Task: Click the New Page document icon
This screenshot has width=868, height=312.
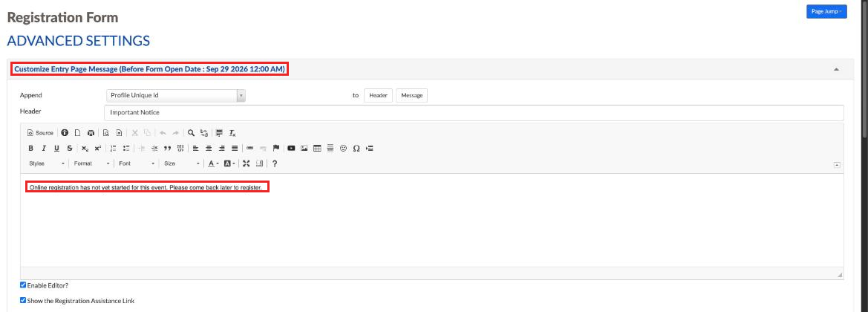Action: [x=77, y=133]
